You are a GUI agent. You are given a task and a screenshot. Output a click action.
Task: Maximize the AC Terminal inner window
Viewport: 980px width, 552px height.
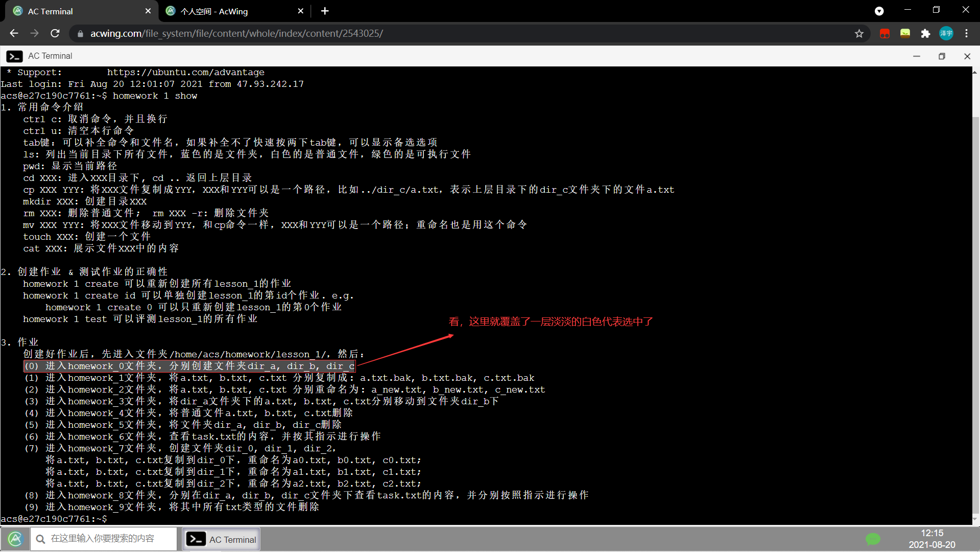point(942,56)
